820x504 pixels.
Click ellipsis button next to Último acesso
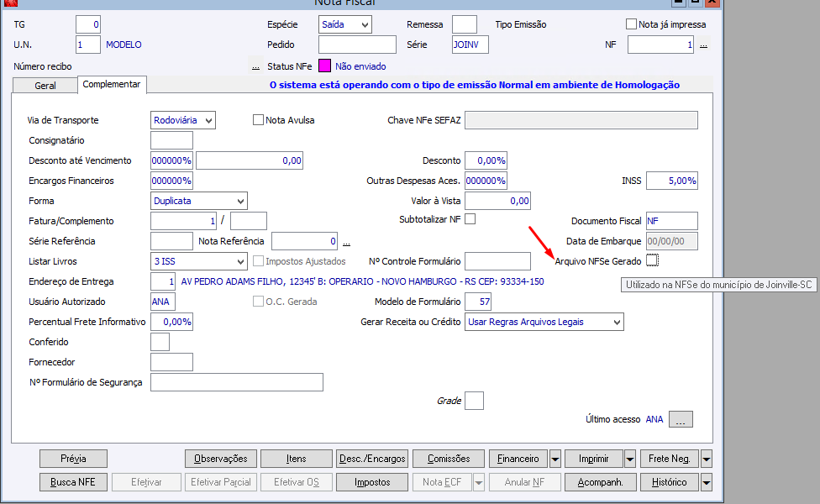click(x=681, y=419)
